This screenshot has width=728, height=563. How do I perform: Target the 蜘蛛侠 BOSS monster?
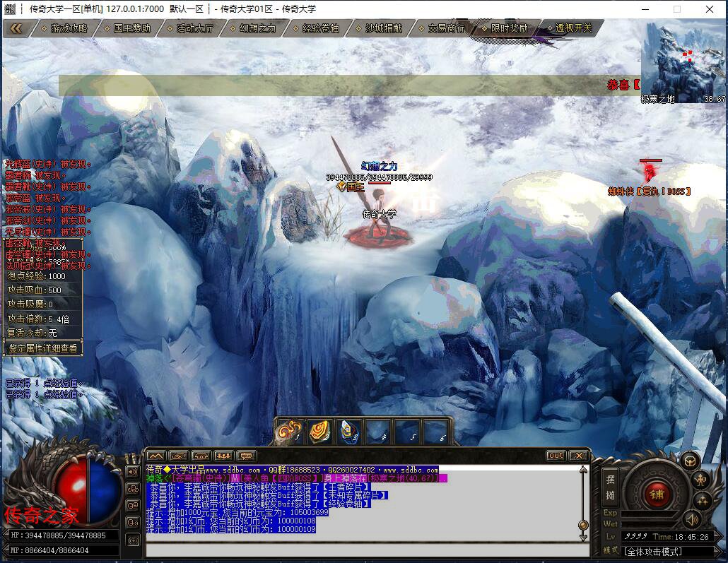650,172
